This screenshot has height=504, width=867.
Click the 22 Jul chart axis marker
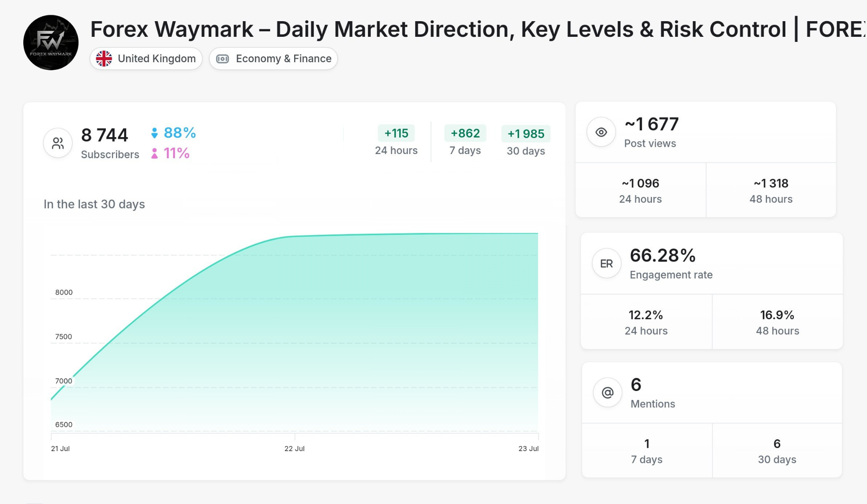[295, 449]
